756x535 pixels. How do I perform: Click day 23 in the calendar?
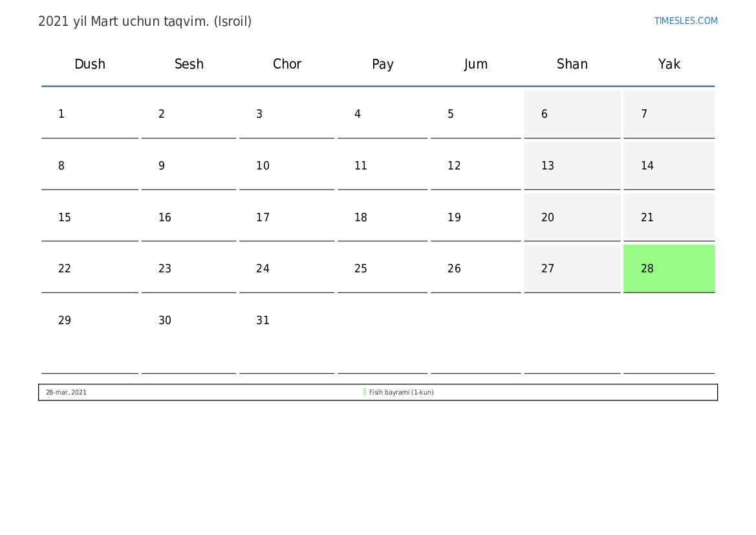point(189,268)
